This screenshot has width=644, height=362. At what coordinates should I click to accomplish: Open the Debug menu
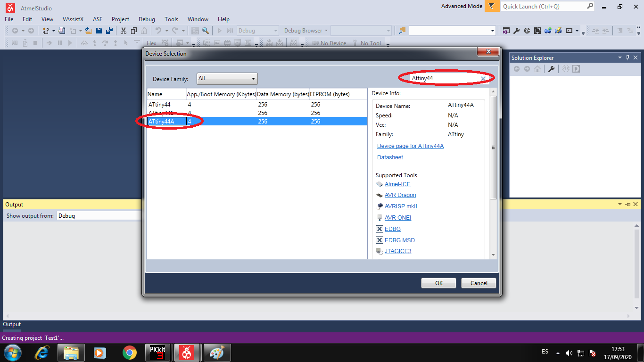point(147,19)
